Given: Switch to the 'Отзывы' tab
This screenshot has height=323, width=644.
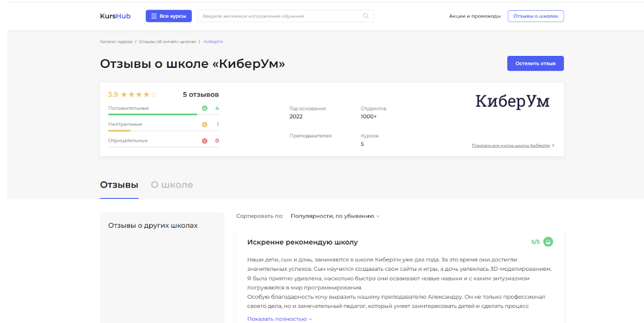Looking at the screenshot, I should coord(119,185).
